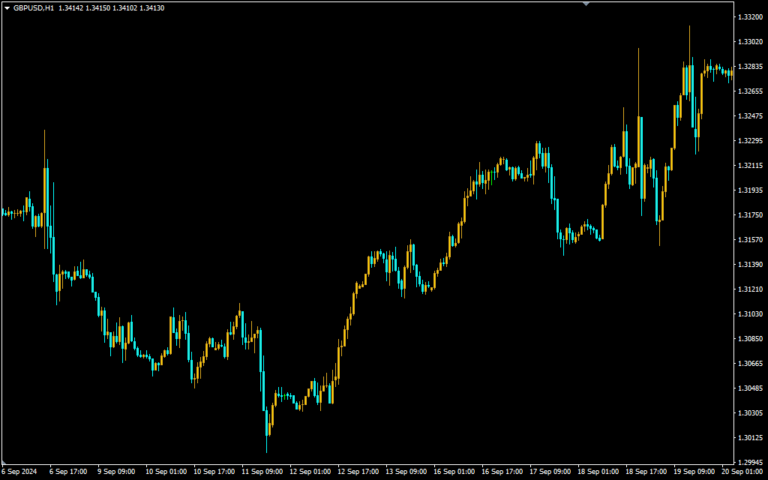Click the 13 Sep 09:00 time label

point(410,471)
